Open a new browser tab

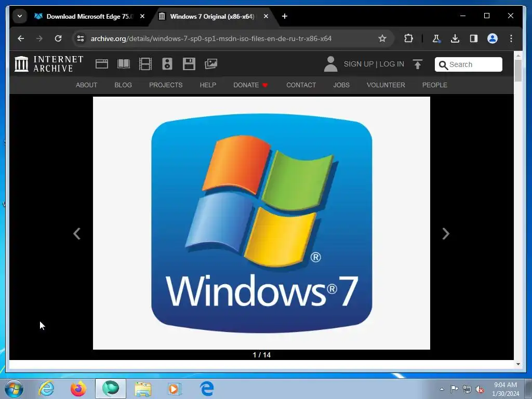[285, 16]
